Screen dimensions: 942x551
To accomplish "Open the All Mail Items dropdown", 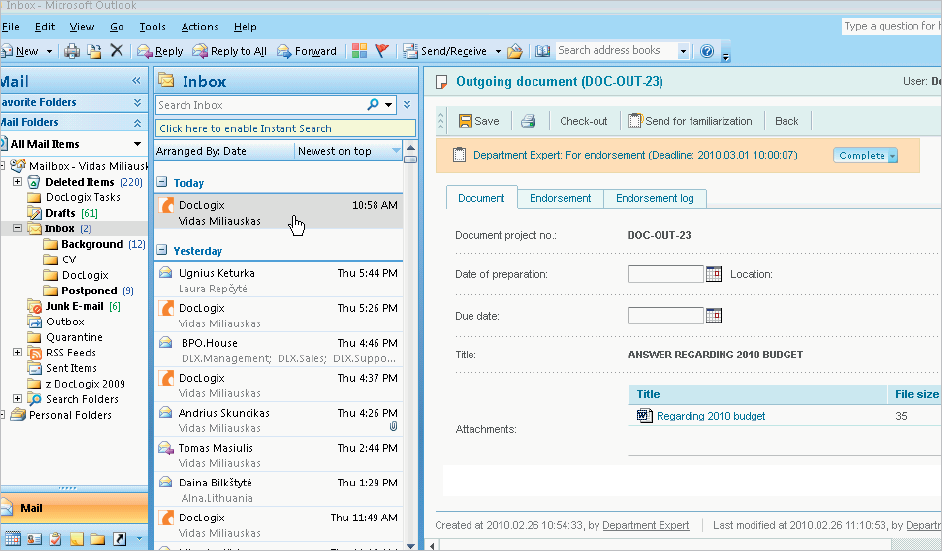I will (138, 144).
